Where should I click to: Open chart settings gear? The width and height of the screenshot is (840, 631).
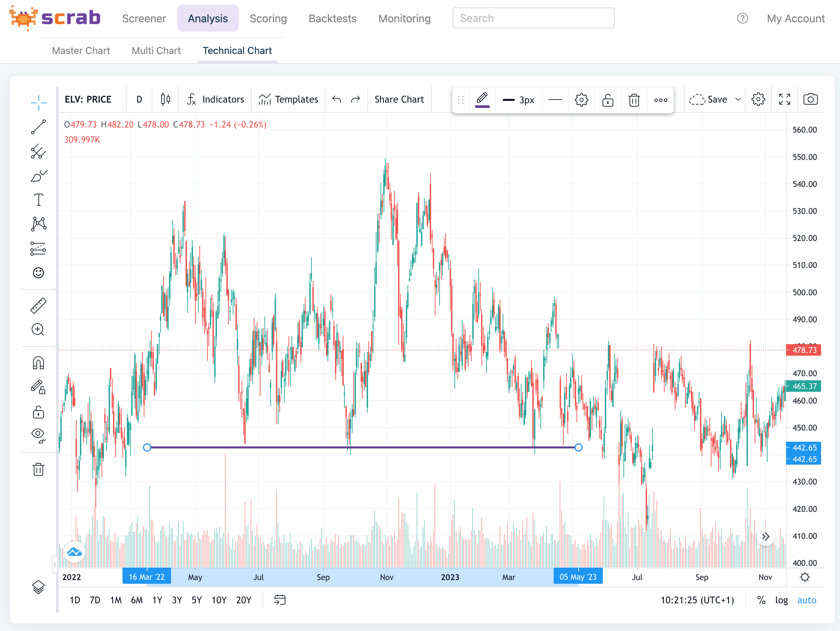click(758, 100)
